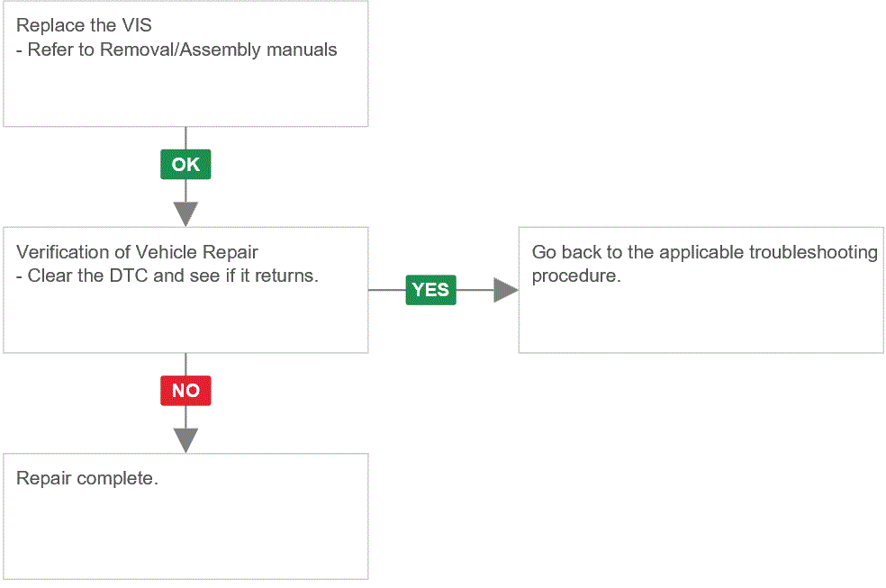Click empty area inside the troubleshooting procedure box
This screenshot has width=886, height=588.
click(701, 319)
